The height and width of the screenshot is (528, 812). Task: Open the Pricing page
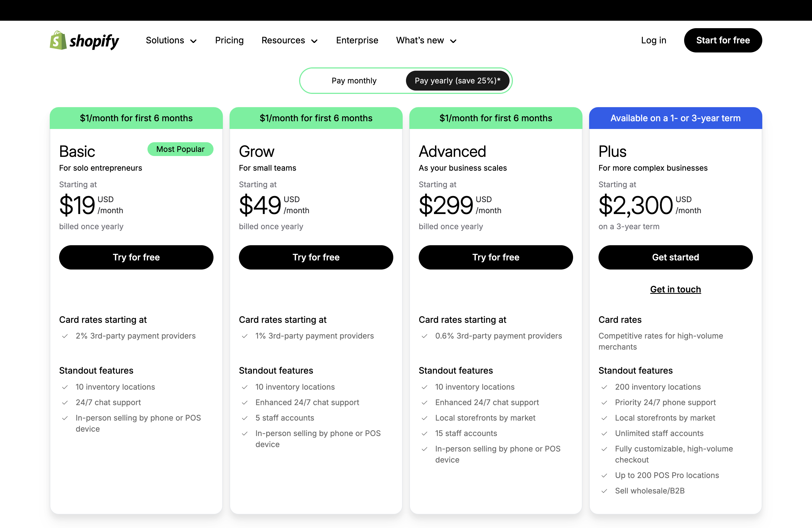pyautogui.click(x=229, y=40)
